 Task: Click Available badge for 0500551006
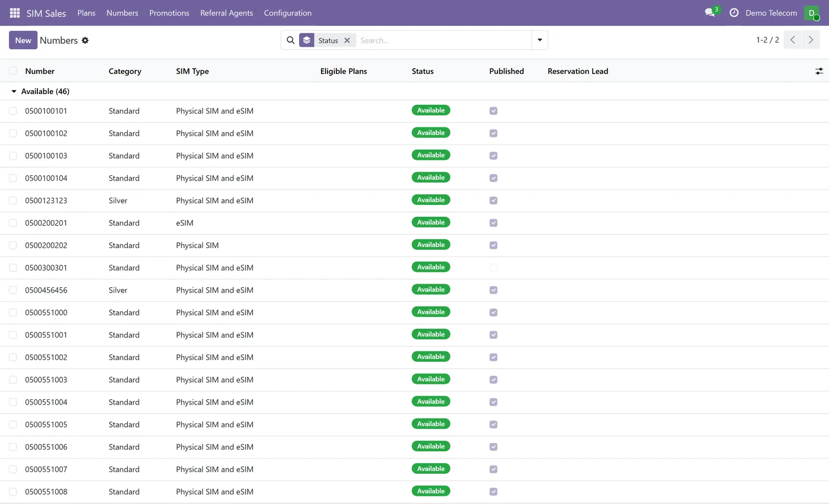click(x=430, y=447)
